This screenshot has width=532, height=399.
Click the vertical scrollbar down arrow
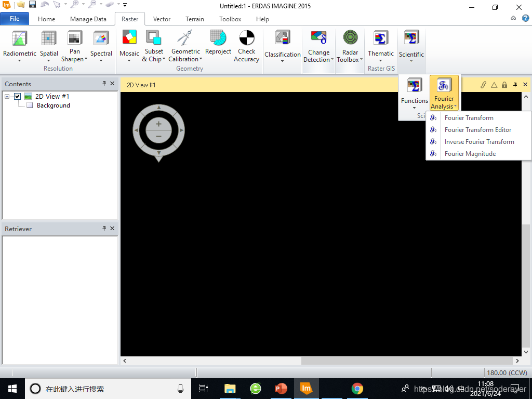click(526, 352)
